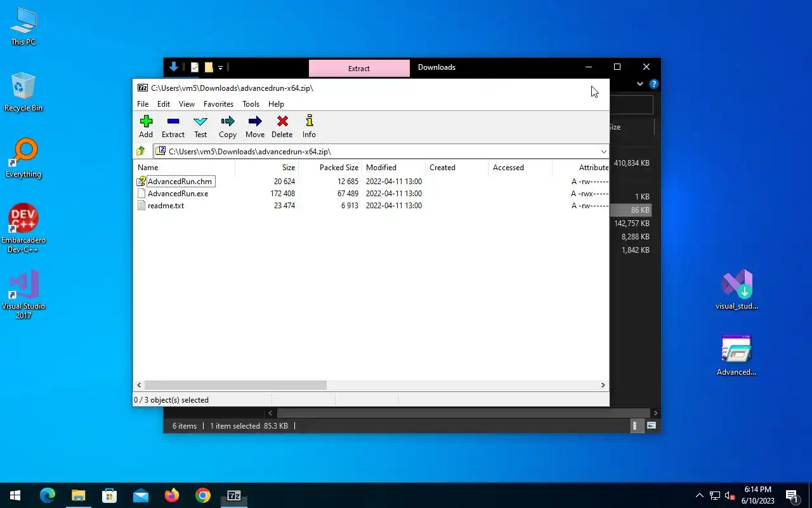The width and height of the screenshot is (812, 508).
Task: Switch to the Extract tab in Explorer
Action: pyautogui.click(x=359, y=69)
